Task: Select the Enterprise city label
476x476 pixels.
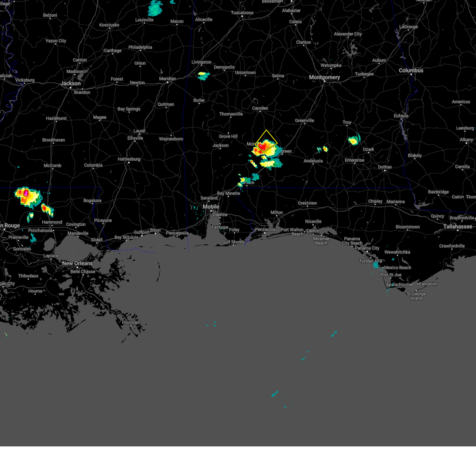Action: click(x=354, y=160)
